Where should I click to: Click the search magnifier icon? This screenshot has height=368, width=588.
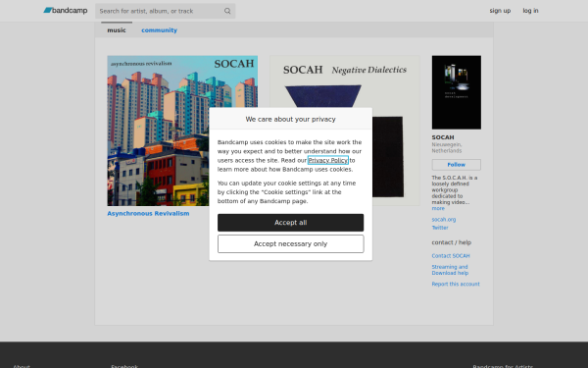pyautogui.click(x=227, y=11)
